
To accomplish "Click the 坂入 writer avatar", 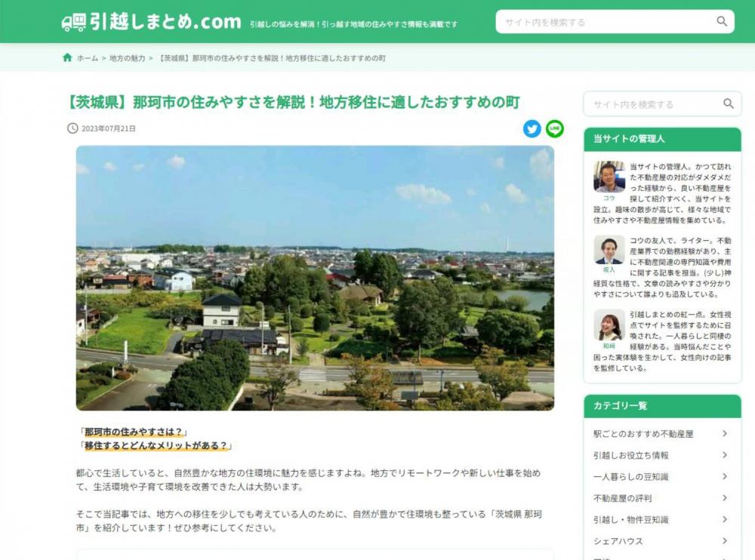I will coord(609,249).
